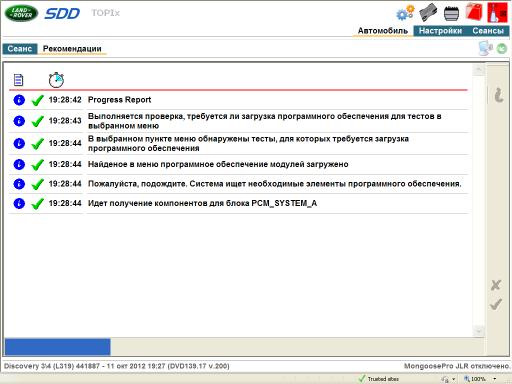Click the diagnostic interface device icon
Viewport: 512px width, 384px height.
428,13
